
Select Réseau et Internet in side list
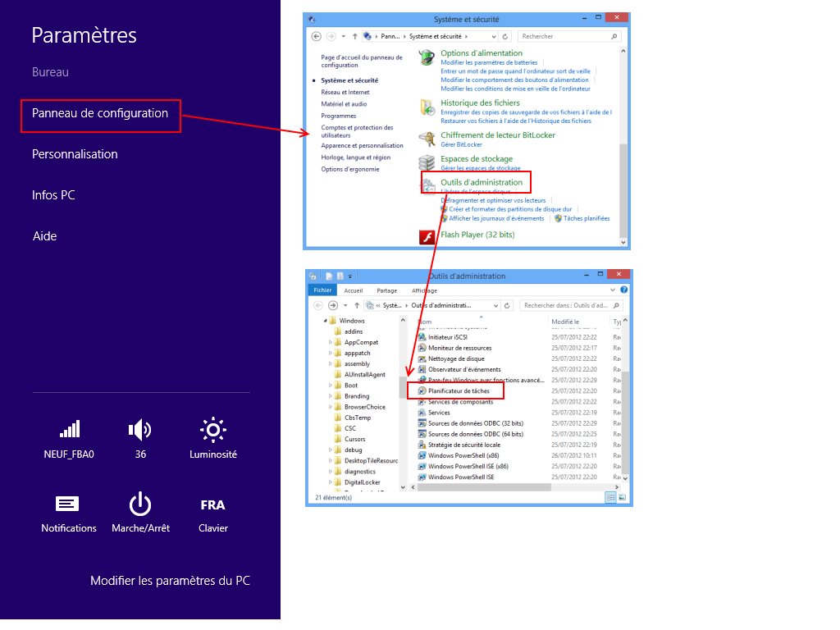tap(345, 92)
